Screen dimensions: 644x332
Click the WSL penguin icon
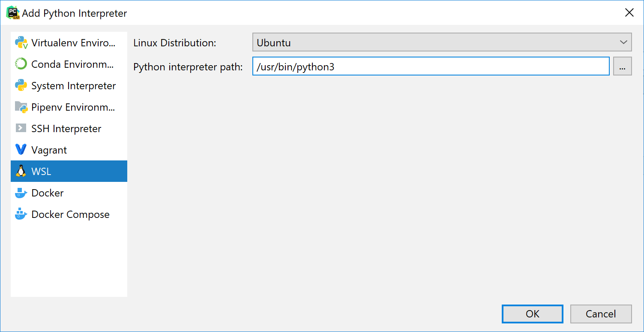(x=21, y=171)
